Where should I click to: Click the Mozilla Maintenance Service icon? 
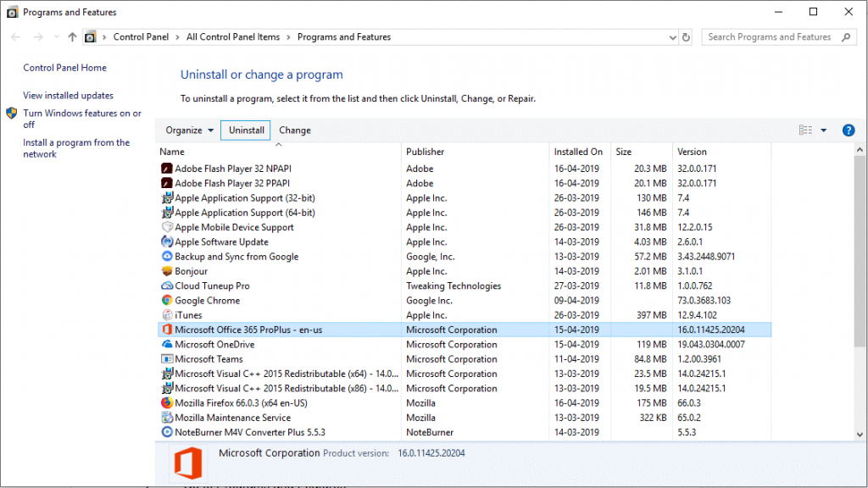pyautogui.click(x=167, y=418)
